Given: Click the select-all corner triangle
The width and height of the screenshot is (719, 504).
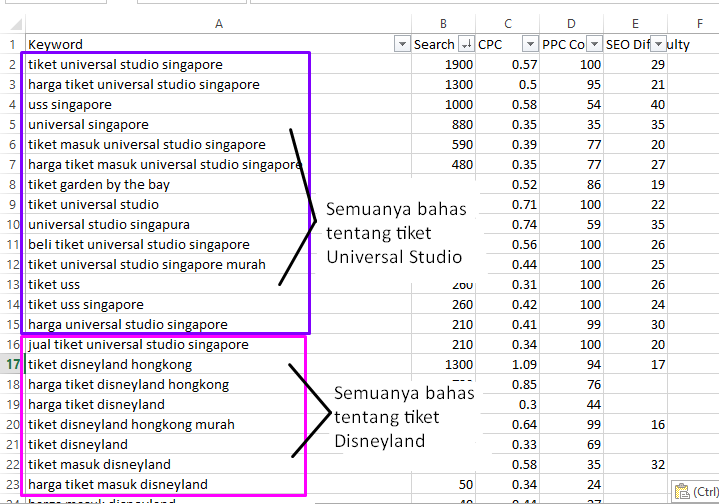Looking at the screenshot, I should coord(16,24).
